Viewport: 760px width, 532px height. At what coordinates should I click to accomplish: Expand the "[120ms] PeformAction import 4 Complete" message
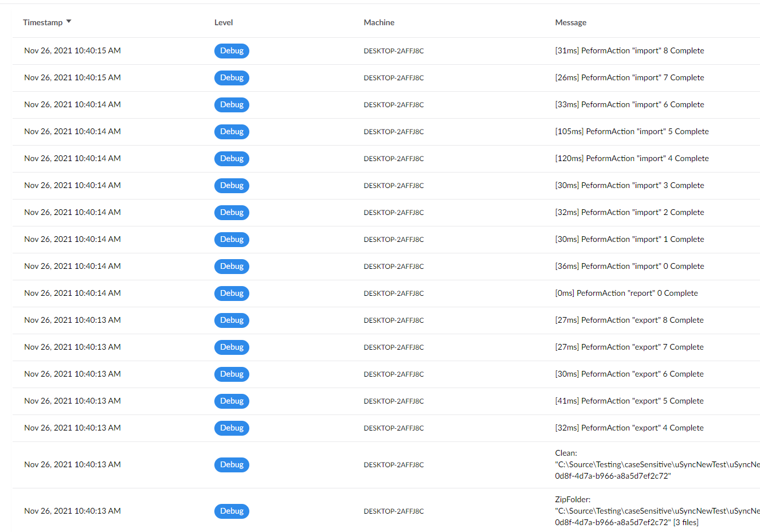(x=632, y=158)
